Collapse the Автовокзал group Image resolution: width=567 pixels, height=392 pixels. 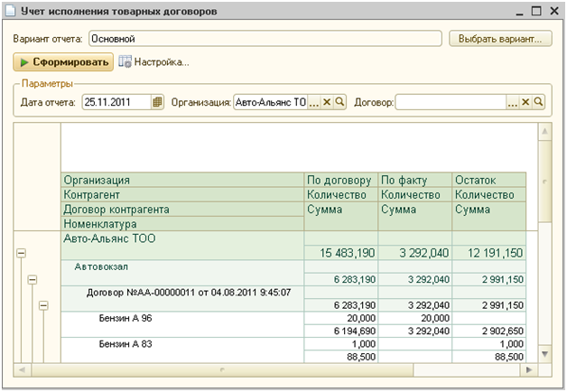[32, 281]
